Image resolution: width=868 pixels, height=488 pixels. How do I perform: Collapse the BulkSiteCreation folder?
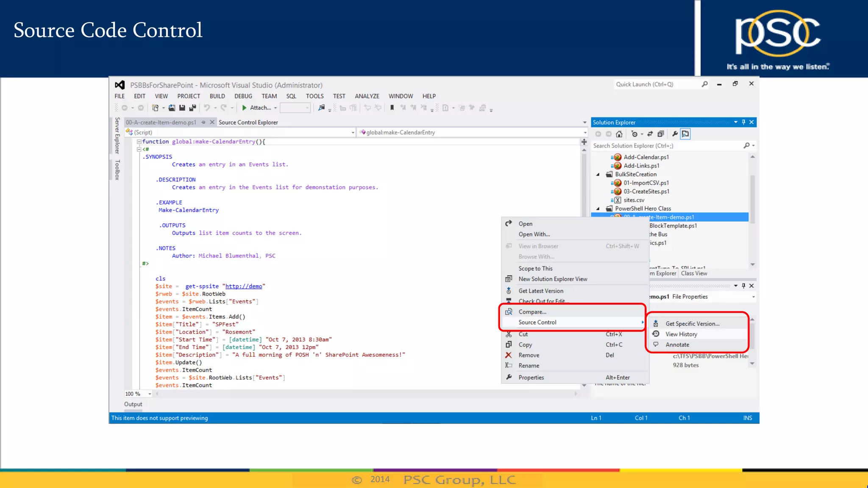click(598, 175)
